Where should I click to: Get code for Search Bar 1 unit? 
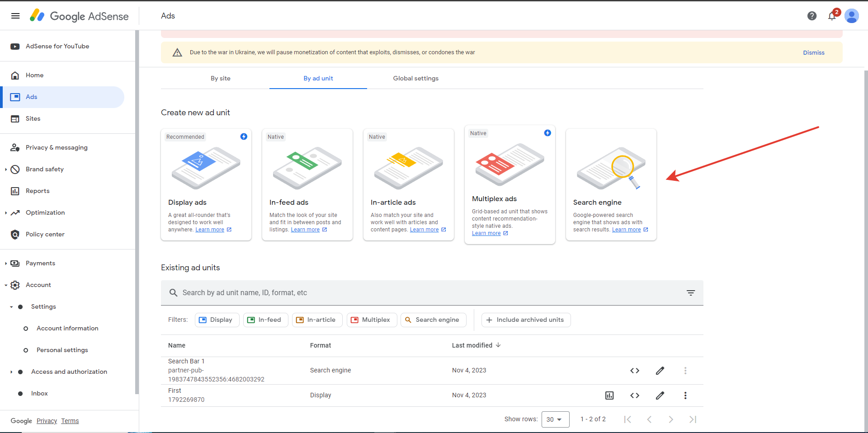coord(635,371)
